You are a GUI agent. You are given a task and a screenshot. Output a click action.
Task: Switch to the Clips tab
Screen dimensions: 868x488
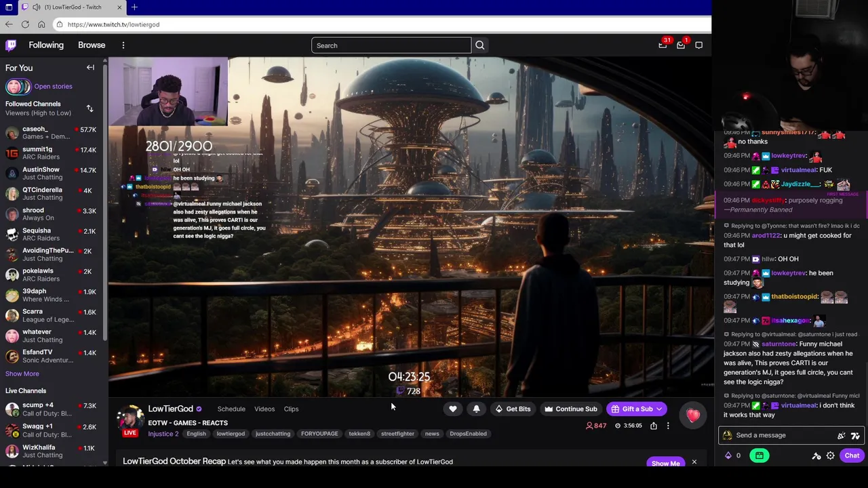(291, 409)
